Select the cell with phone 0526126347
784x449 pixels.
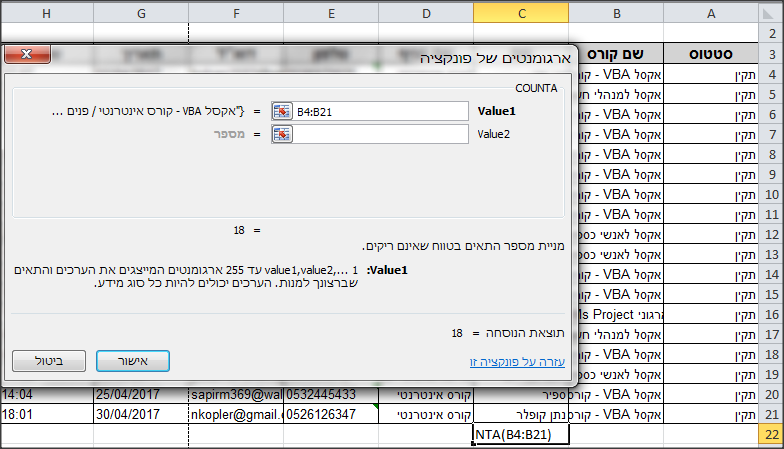coord(329,414)
